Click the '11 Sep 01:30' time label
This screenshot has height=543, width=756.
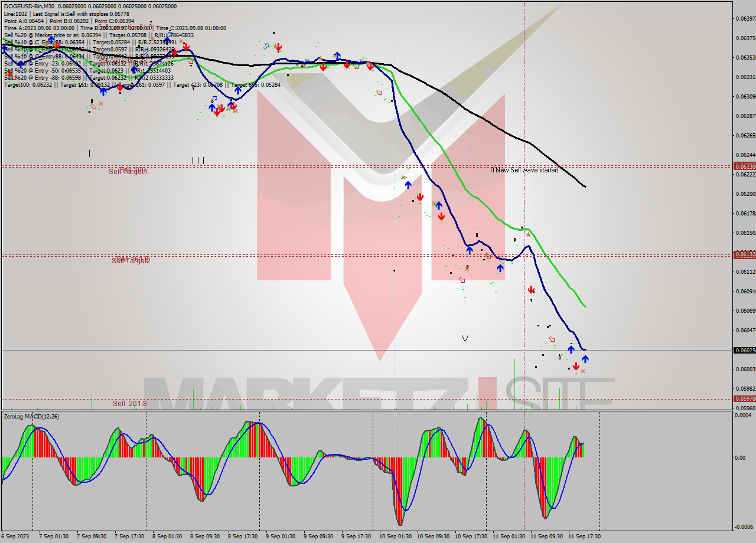509,537
